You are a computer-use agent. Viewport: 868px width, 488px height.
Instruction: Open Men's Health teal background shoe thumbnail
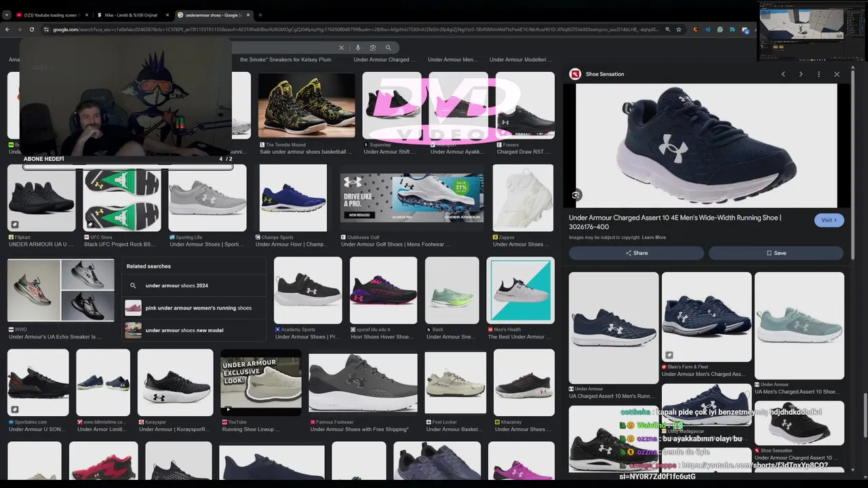pyautogui.click(x=520, y=290)
